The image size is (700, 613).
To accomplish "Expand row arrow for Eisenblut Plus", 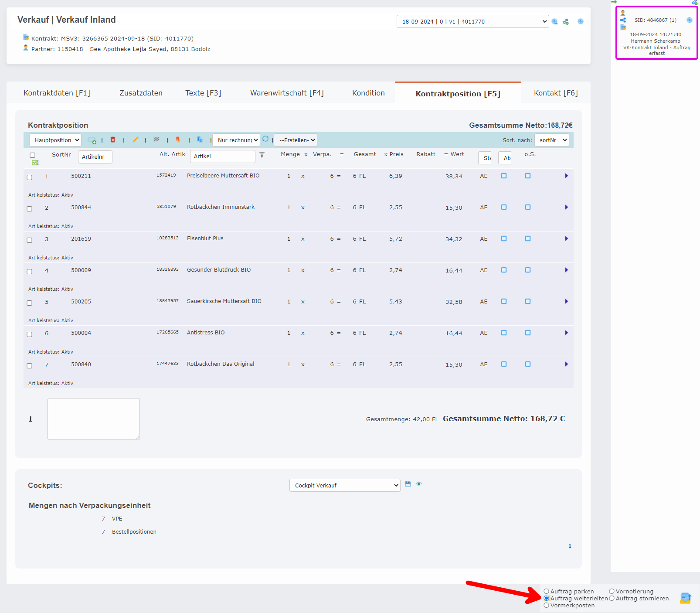I will coord(566,238).
